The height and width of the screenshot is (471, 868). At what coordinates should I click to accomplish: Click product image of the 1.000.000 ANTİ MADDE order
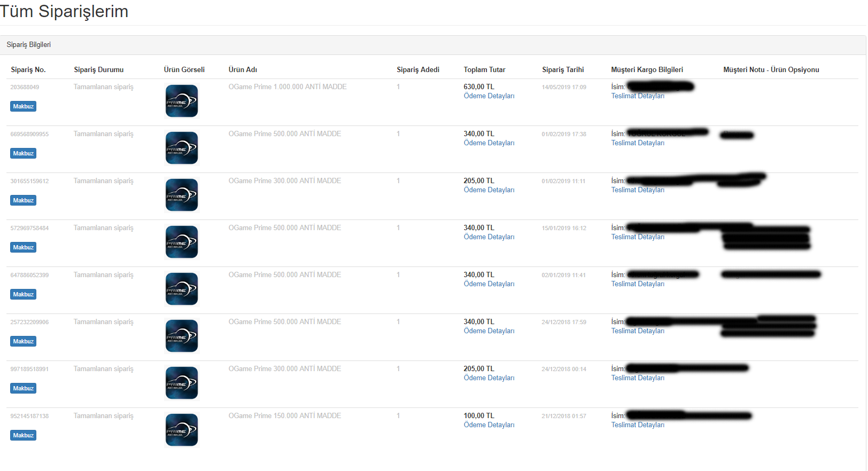click(x=182, y=101)
